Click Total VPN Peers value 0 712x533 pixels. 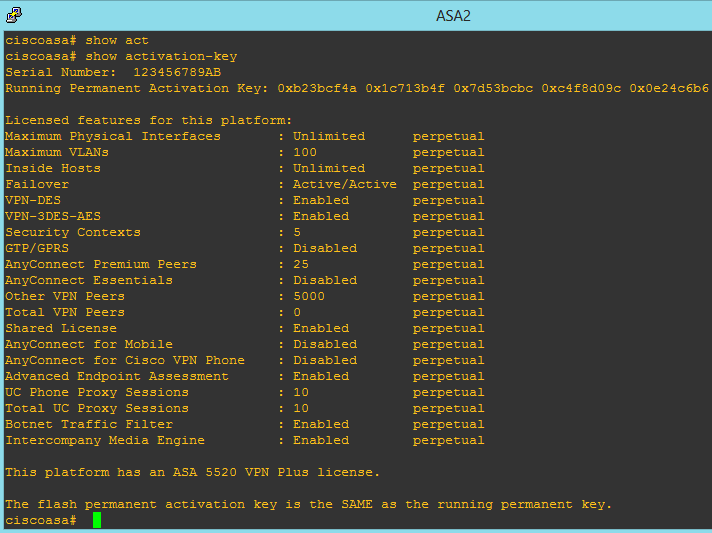pos(297,312)
